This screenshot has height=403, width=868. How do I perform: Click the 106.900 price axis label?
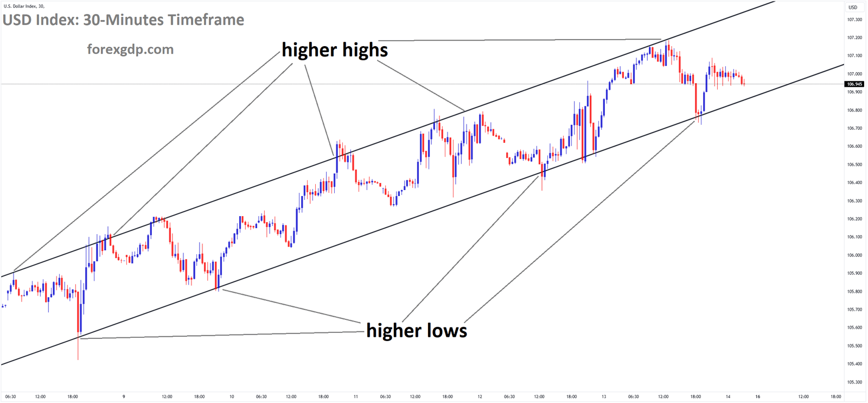(x=854, y=92)
